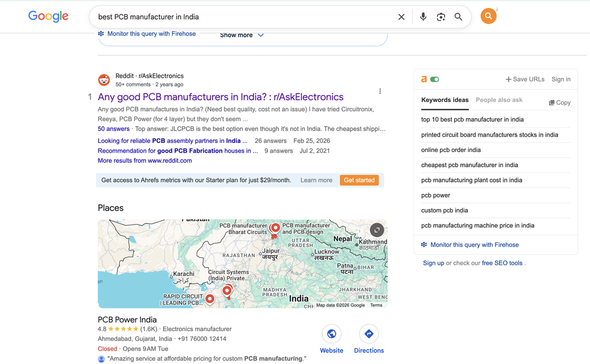Click the Get started button

click(x=360, y=180)
